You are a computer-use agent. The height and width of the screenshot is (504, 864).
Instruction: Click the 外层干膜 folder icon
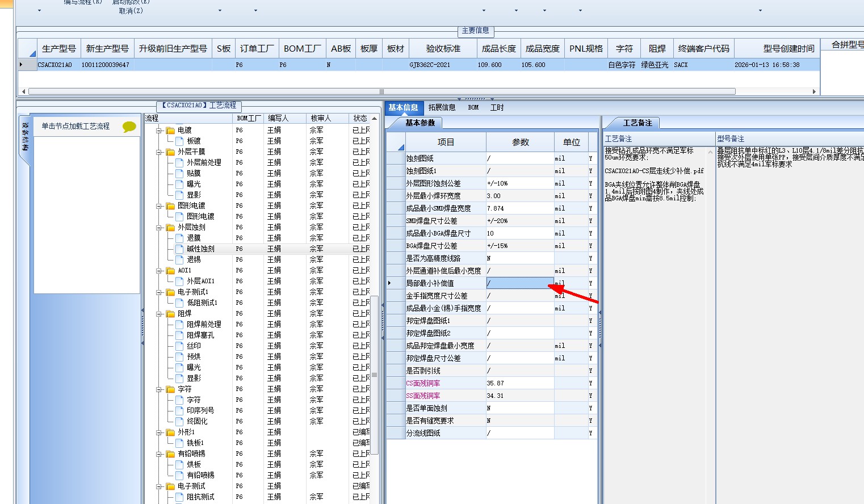click(170, 152)
